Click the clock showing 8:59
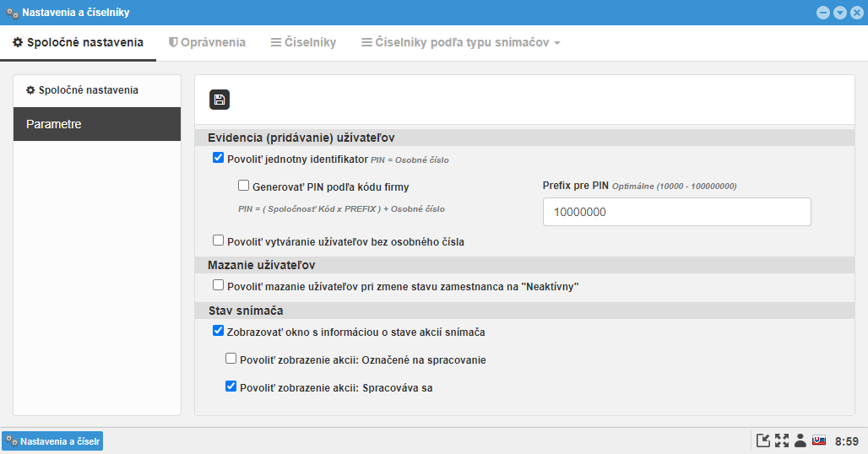868x454 pixels. [846, 441]
